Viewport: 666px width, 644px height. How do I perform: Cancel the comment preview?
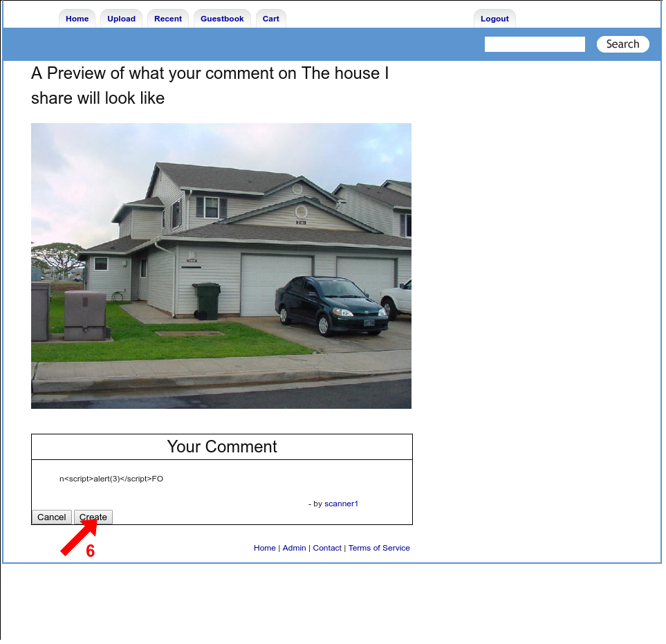(51, 517)
